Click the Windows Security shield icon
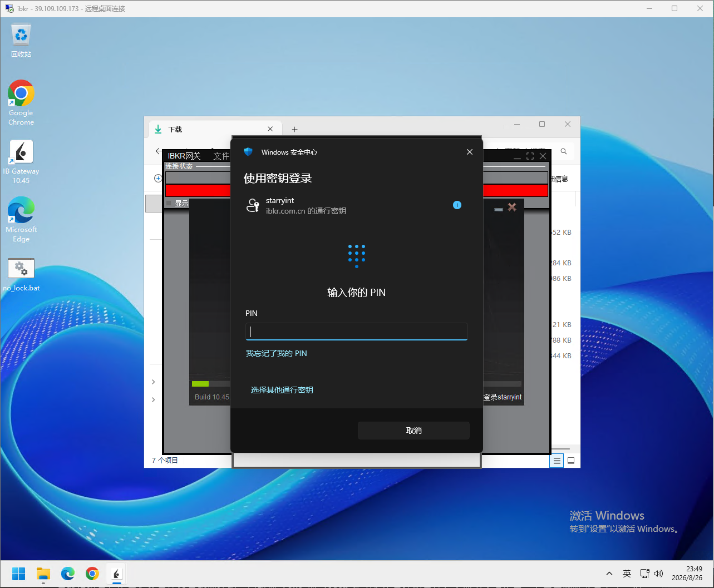 [x=248, y=152]
